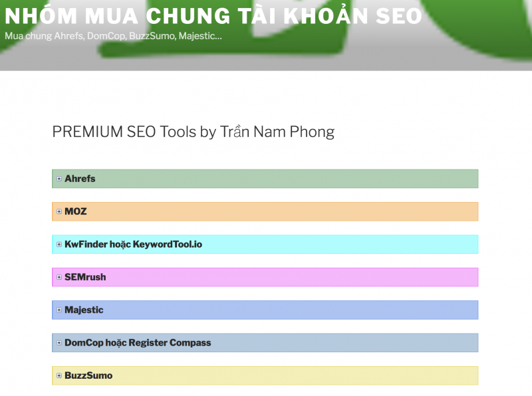Expand the Ahrefs section plus icon
This screenshot has width=532, height=396.
[59, 179]
